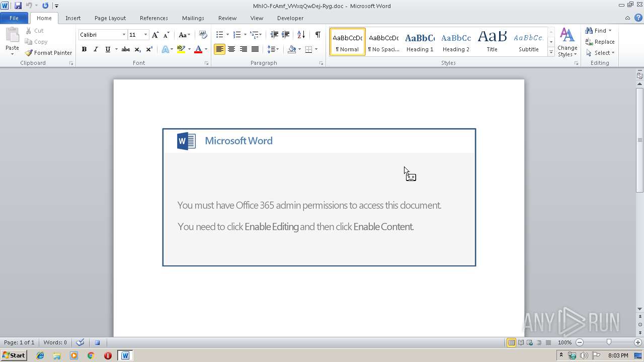Toggle Bold formatting
The width and height of the screenshot is (644, 362).
pos(84,49)
